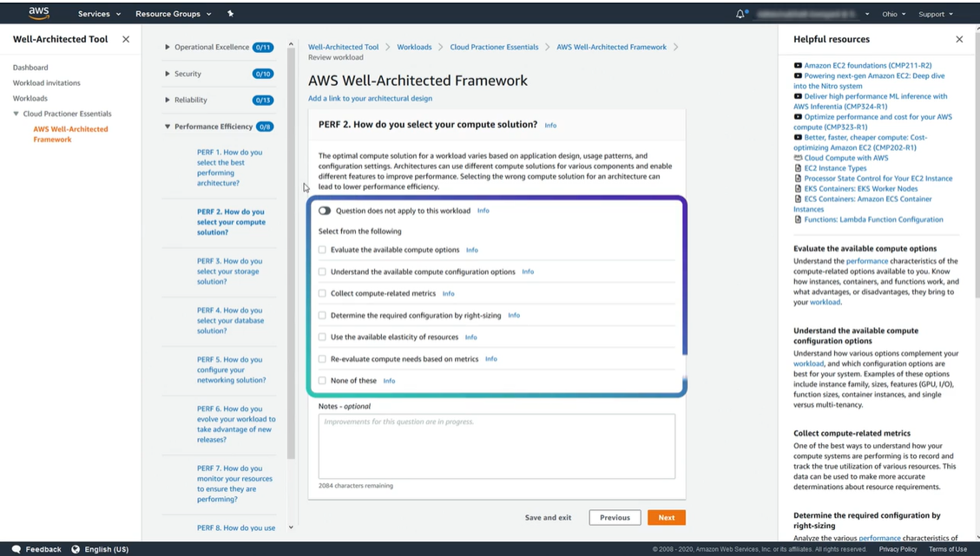The height and width of the screenshot is (556, 980).
Task: Click the globe language icon
Action: coord(76,549)
